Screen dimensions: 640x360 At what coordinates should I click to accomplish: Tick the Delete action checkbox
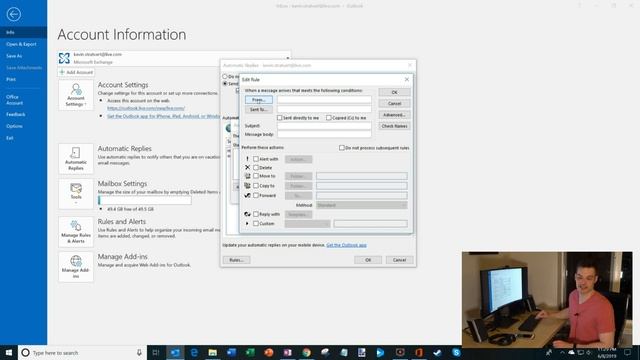256,167
